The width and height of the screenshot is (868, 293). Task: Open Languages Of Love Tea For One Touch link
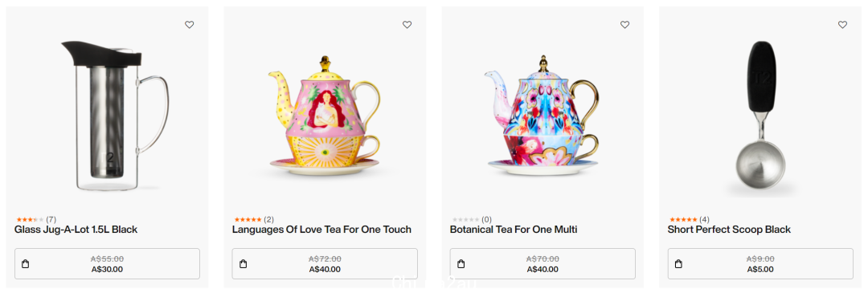[321, 230]
